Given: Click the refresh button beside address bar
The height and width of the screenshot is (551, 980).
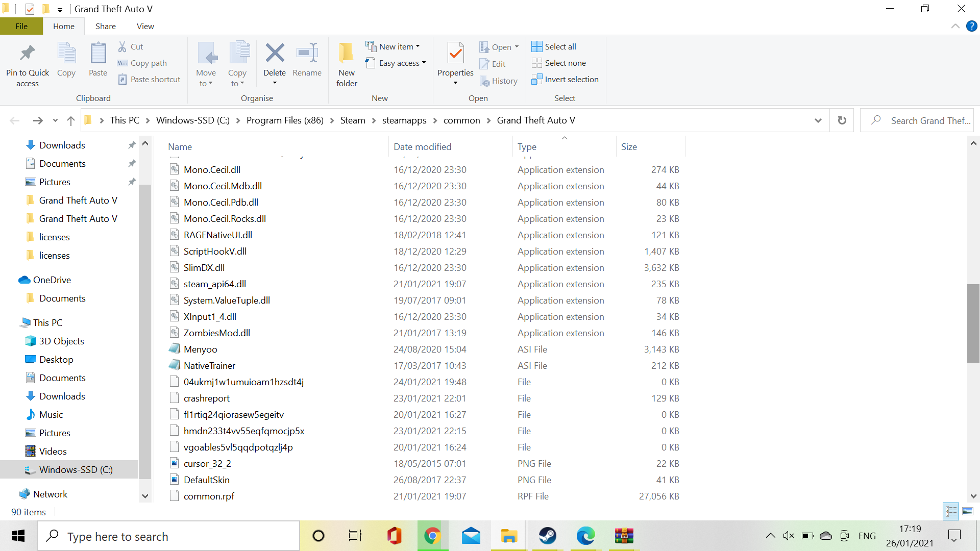Looking at the screenshot, I should pos(842,120).
